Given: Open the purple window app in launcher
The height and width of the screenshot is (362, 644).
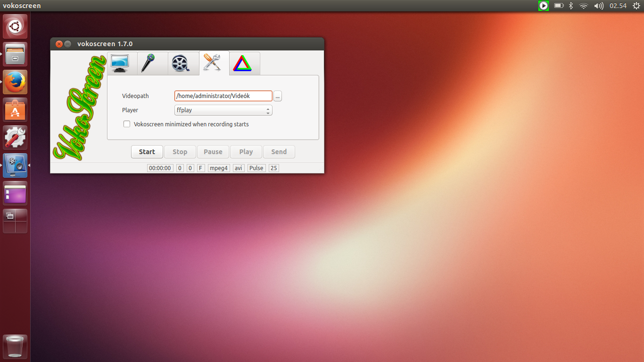Looking at the screenshot, I should click(x=15, y=193).
